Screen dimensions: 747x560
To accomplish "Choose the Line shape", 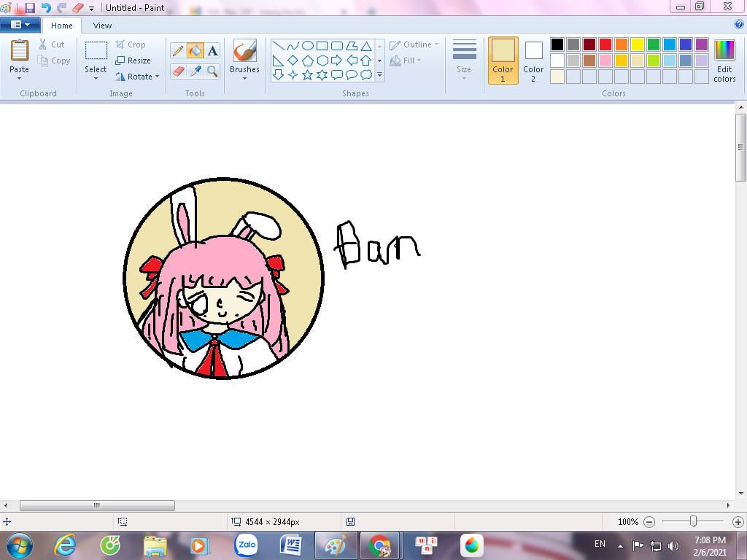I will pos(279,46).
